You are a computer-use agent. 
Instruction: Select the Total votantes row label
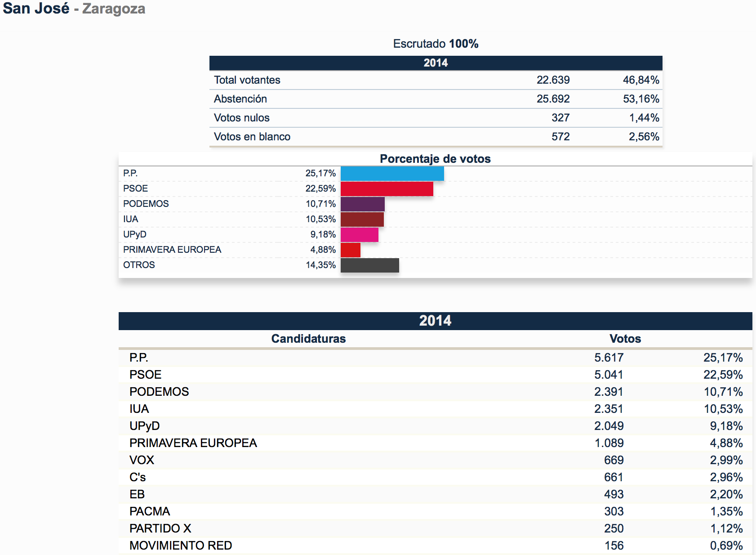[247, 80]
